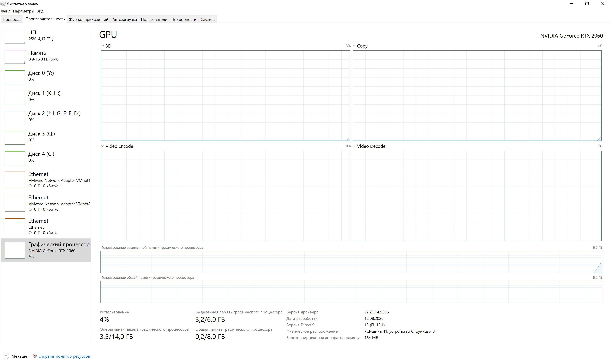611x364 pixels.
Task: Click the 3,5/14,0 ГБ GPU memory value
Action: (116, 337)
